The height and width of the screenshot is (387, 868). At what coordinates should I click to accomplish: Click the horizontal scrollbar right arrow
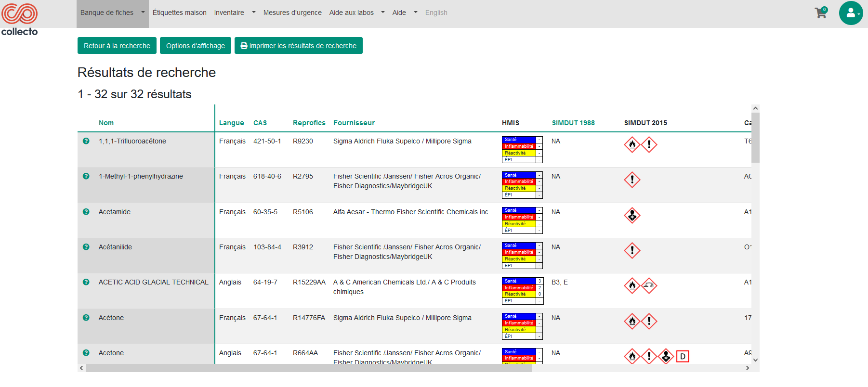(x=748, y=368)
